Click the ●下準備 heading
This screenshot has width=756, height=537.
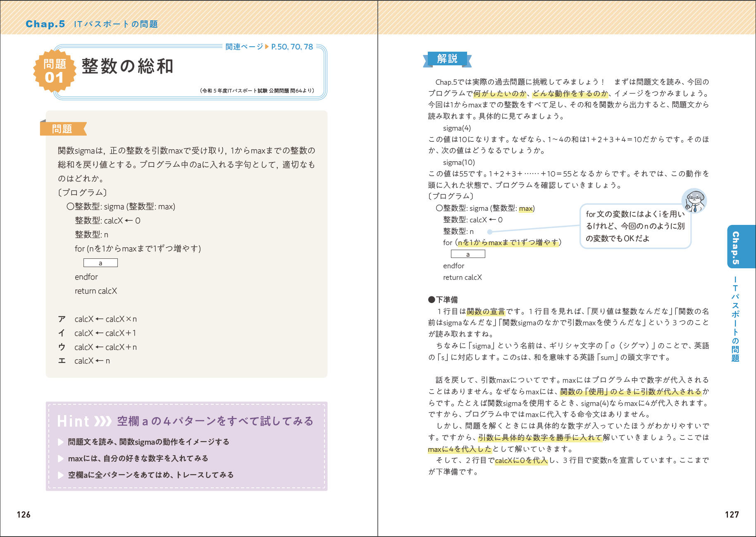[443, 300]
